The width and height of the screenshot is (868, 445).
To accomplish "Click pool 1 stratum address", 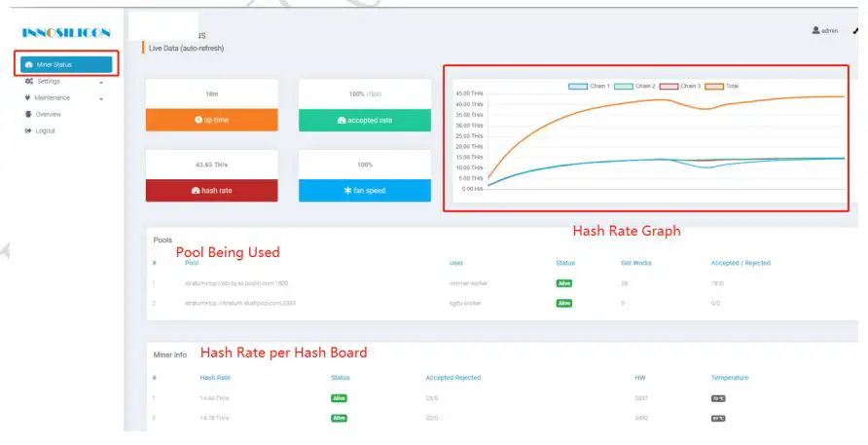I will coord(236,283).
